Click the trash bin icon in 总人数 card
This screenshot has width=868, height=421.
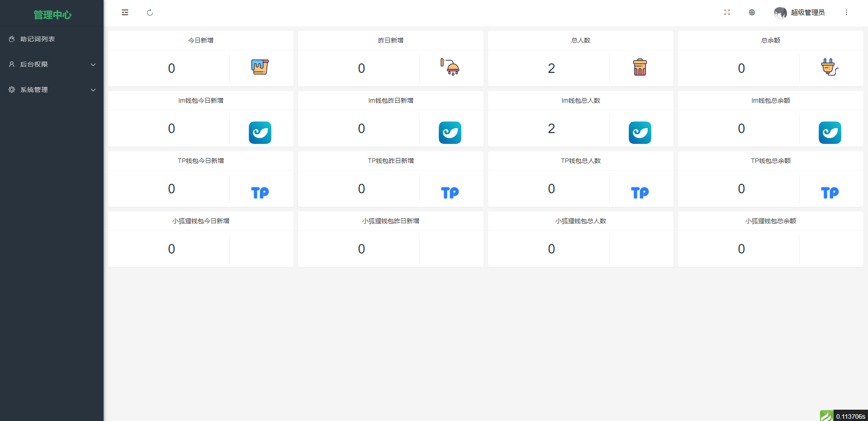pos(640,67)
